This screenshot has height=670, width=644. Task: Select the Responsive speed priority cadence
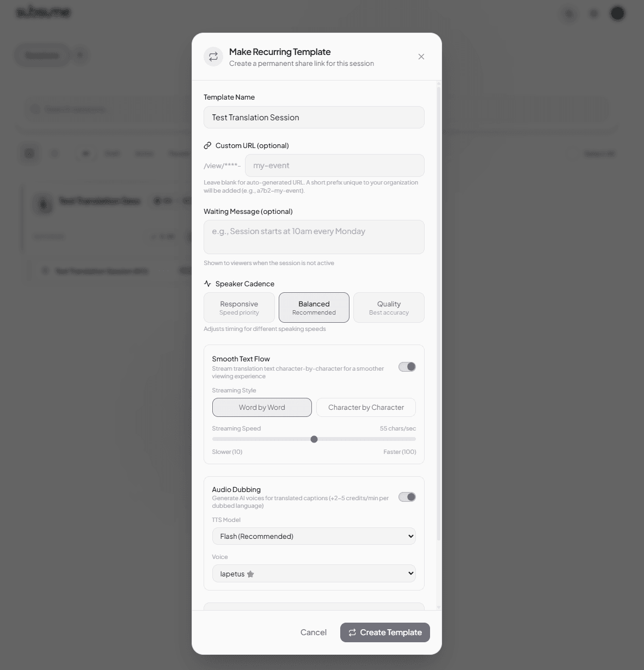coord(238,308)
